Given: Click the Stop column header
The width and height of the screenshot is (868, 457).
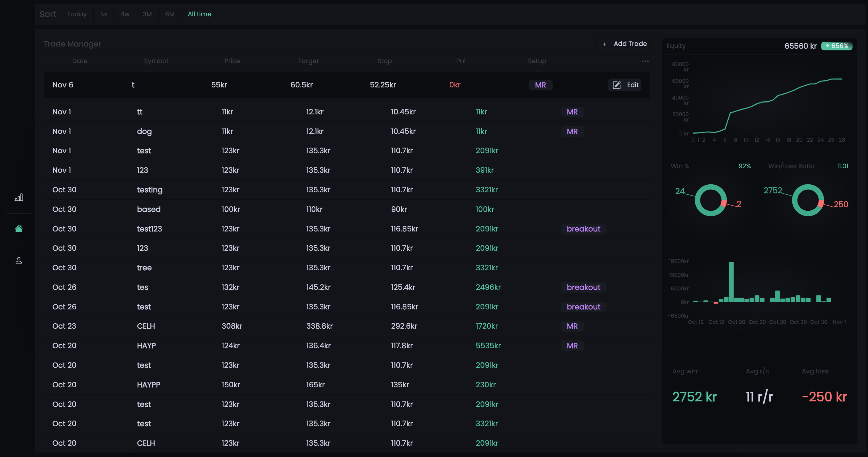Looking at the screenshot, I should point(384,61).
